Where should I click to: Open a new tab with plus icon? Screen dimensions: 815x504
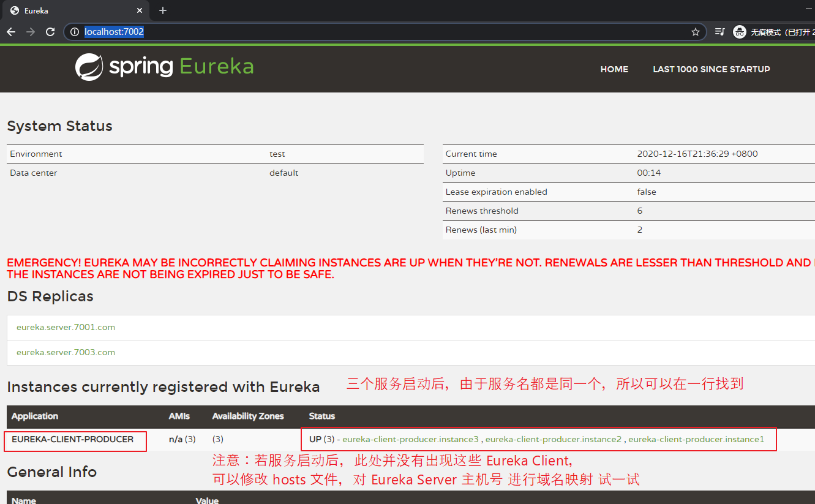pos(162,10)
